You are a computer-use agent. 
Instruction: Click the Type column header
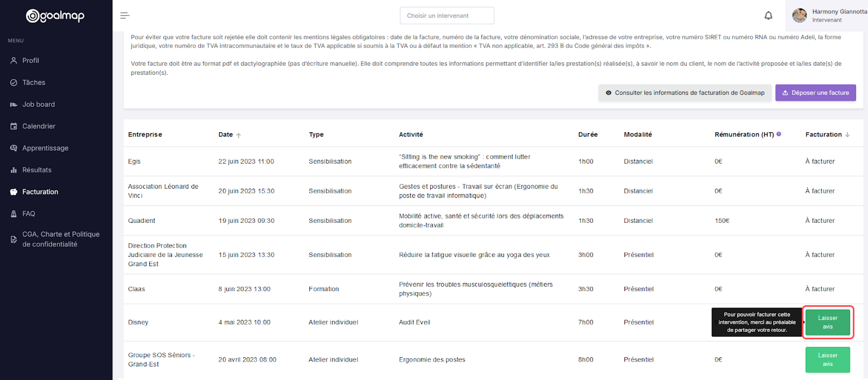click(316, 134)
